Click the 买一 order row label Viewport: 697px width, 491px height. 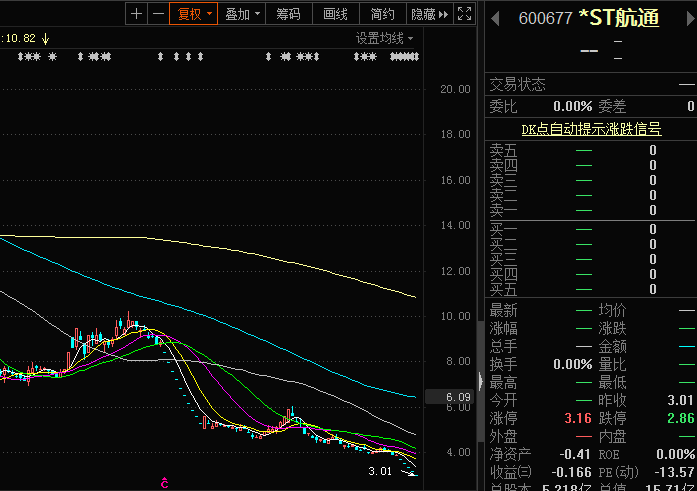click(504, 229)
